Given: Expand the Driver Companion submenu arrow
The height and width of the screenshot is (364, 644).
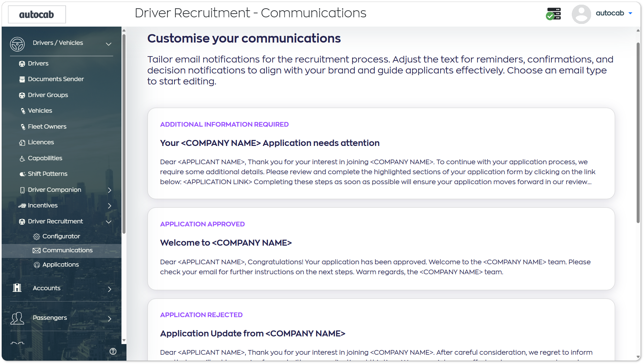Looking at the screenshot, I should coord(109,190).
